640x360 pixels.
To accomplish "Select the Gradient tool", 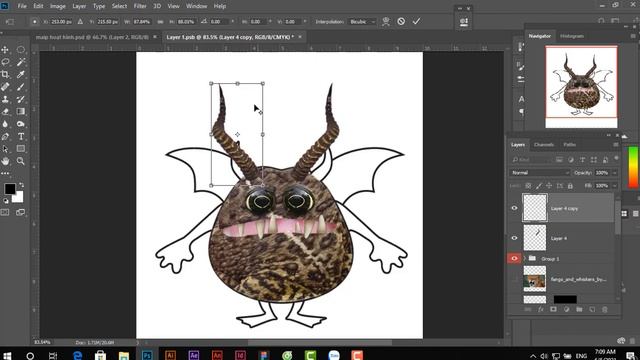I will point(20,111).
